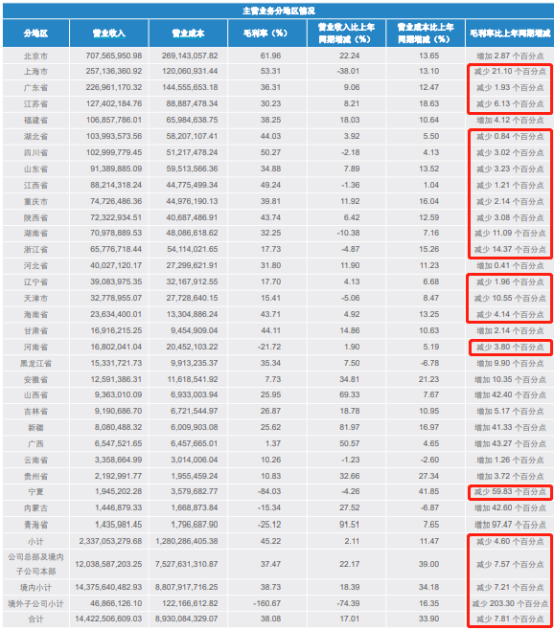Click 增加 0.41 个百分点 cell
Viewport: 554px width, 631px height.
(510, 266)
